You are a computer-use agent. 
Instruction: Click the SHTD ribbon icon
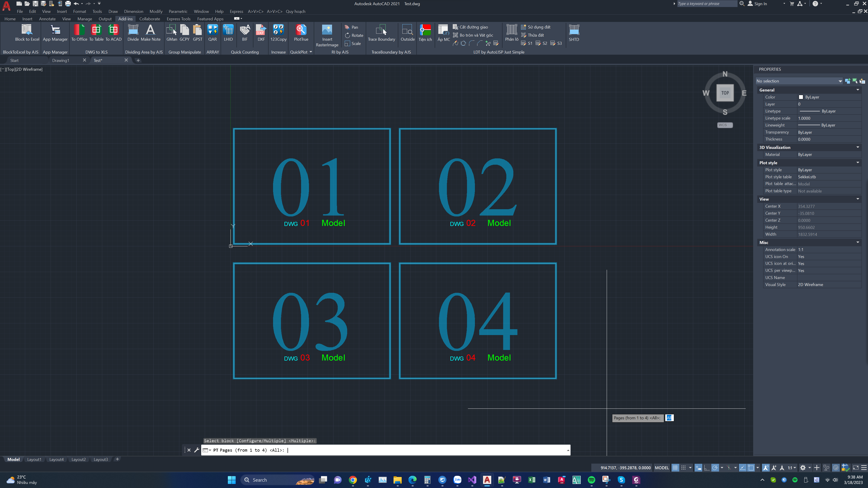[574, 30]
